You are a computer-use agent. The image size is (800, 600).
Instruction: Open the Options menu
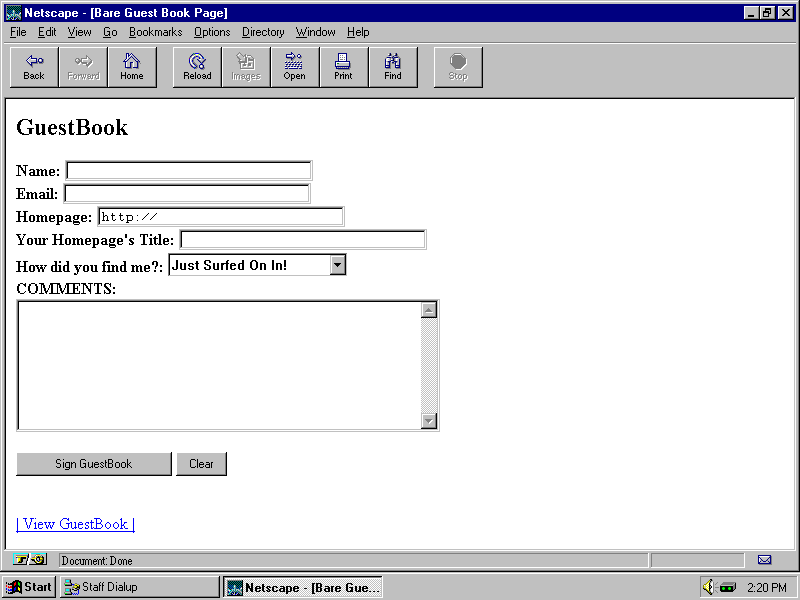(x=212, y=32)
